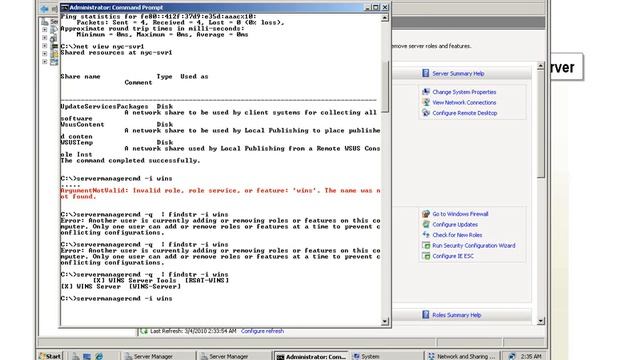This screenshot has height=360, width=640.
Task: Click the network tray icon beside the clock
Action: [512, 356]
